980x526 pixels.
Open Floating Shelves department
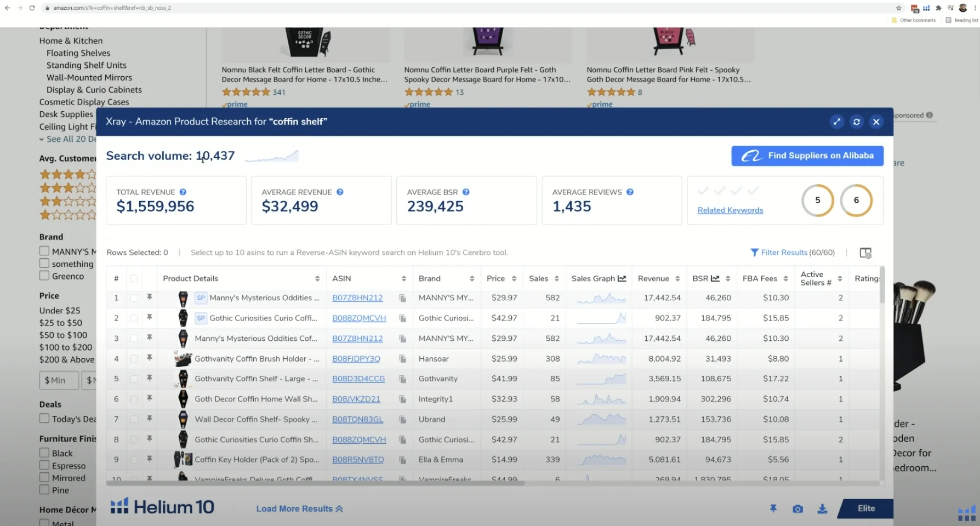tap(78, 53)
